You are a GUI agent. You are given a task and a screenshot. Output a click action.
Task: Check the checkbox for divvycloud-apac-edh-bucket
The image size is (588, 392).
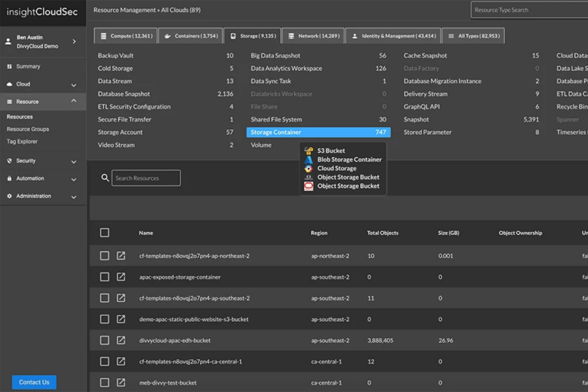point(105,340)
